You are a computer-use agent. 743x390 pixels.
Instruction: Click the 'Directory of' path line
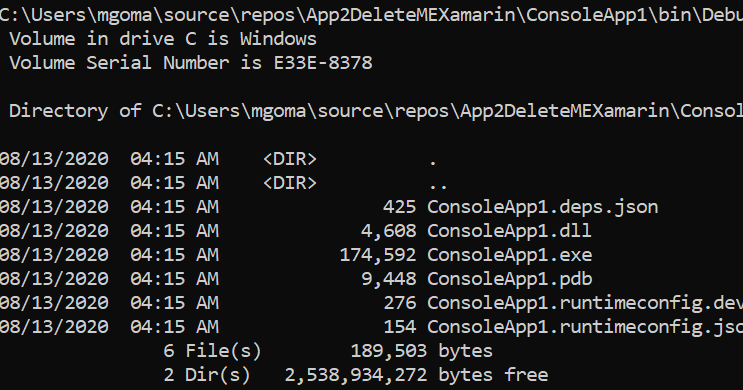(x=376, y=111)
